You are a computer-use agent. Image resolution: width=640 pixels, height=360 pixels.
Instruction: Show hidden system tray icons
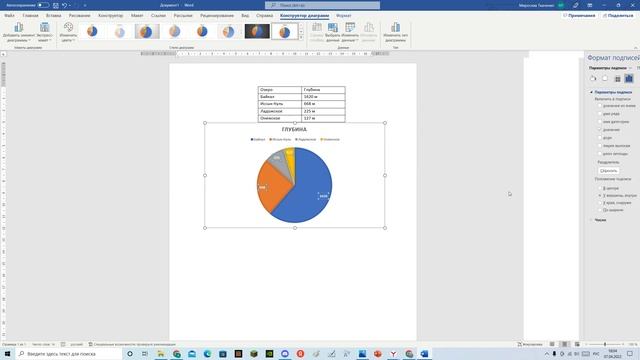coord(547,353)
